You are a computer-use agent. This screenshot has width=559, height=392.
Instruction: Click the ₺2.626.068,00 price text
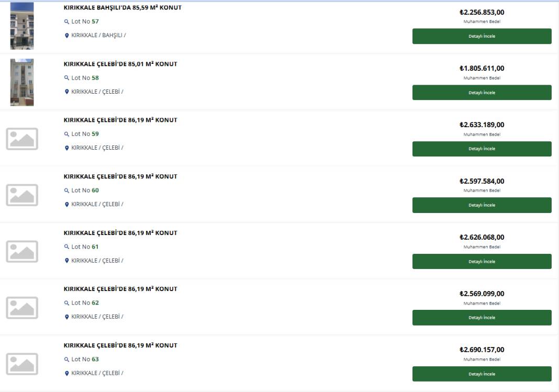[x=482, y=237]
